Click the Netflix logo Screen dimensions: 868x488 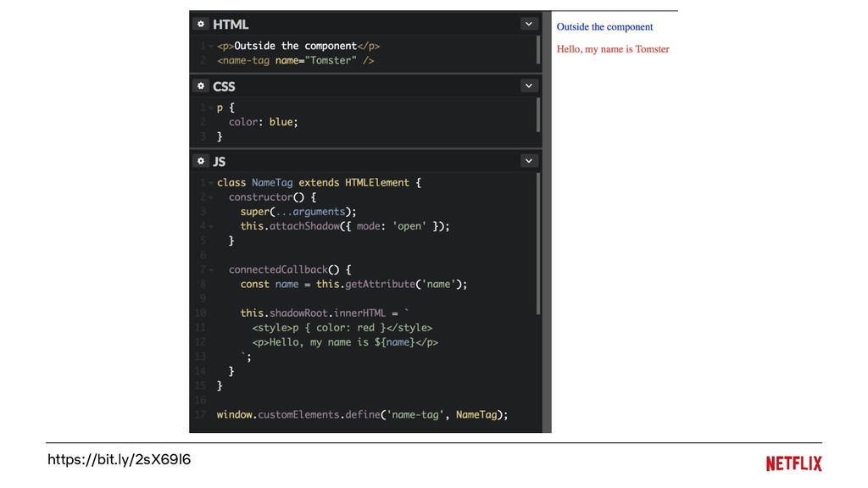click(793, 463)
